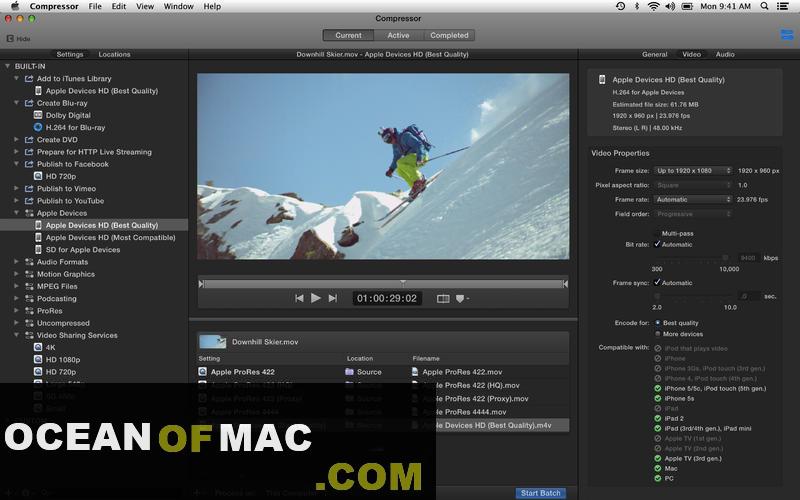Screen dimensions: 800x500
Task: Click the Publish to YouTube destination icon
Action: 29,201
